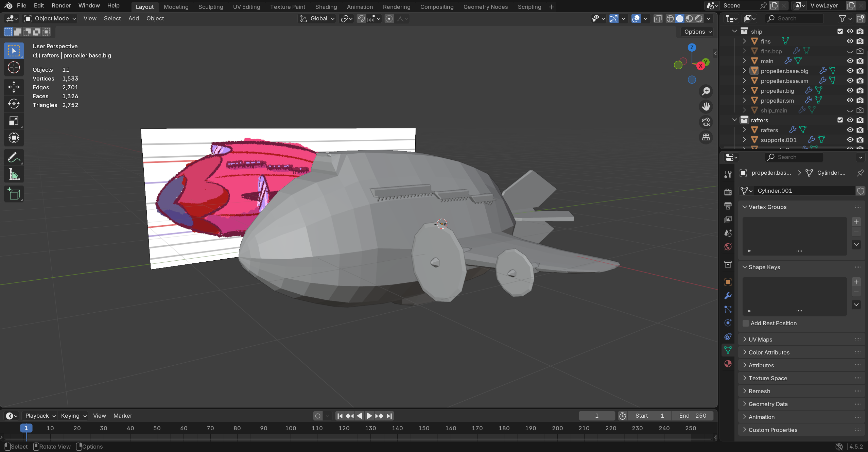Uncheck the ship collection checkbox
The height and width of the screenshot is (452, 868).
coord(840,31)
